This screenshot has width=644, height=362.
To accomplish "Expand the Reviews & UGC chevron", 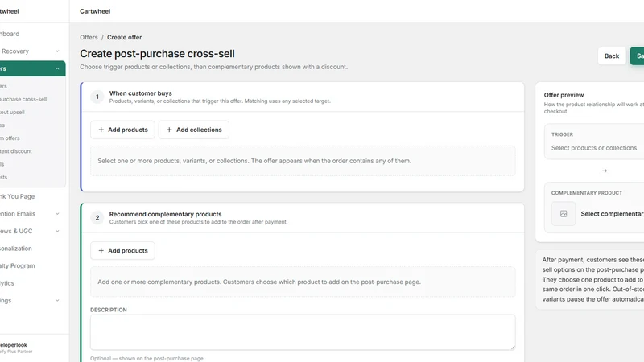I will click(x=57, y=231).
